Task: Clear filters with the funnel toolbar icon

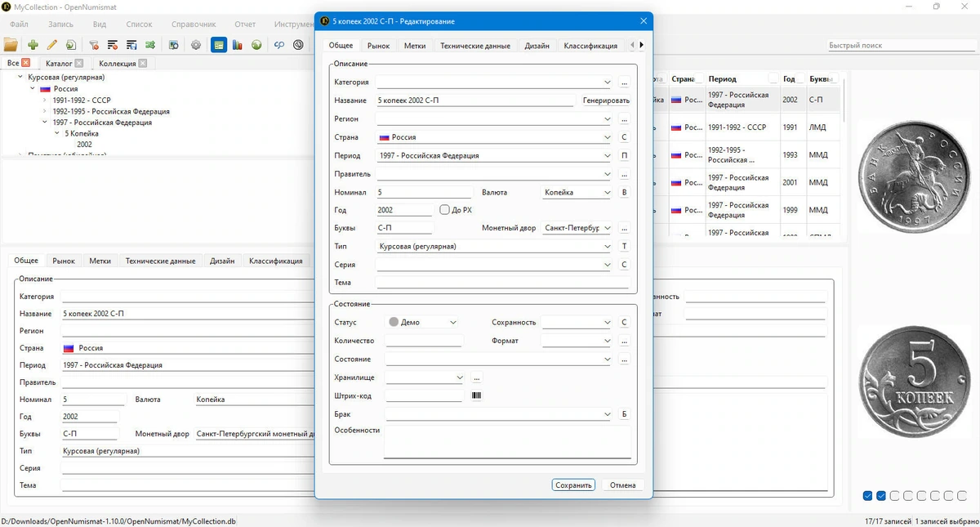Action: (x=94, y=45)
